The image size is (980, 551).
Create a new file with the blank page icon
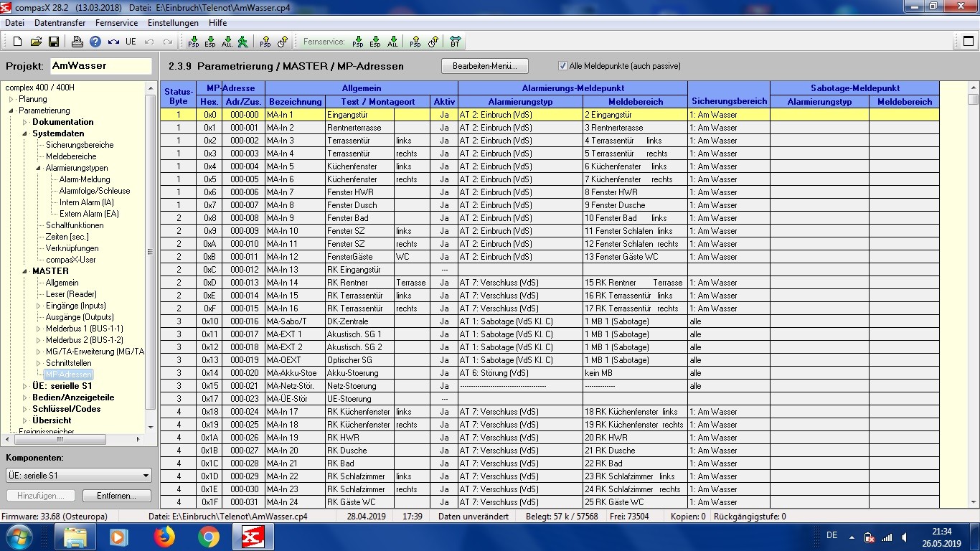pyautogui.click(x=17, y=42)
